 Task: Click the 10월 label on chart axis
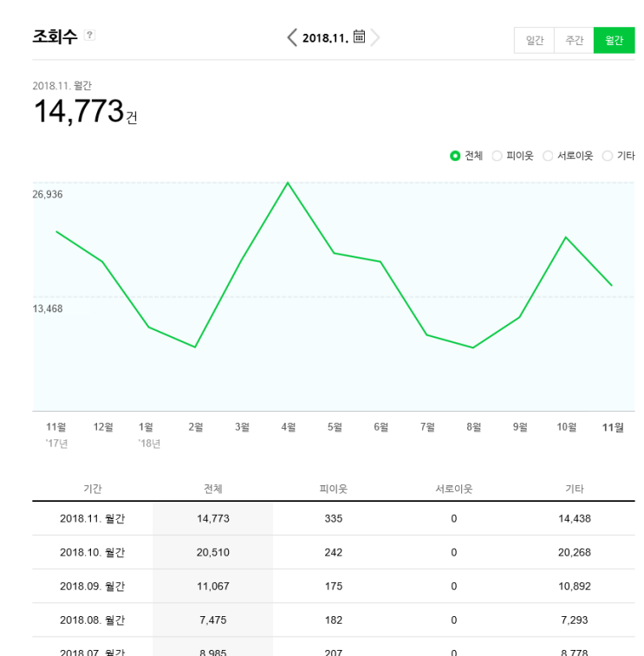point(566,427)
